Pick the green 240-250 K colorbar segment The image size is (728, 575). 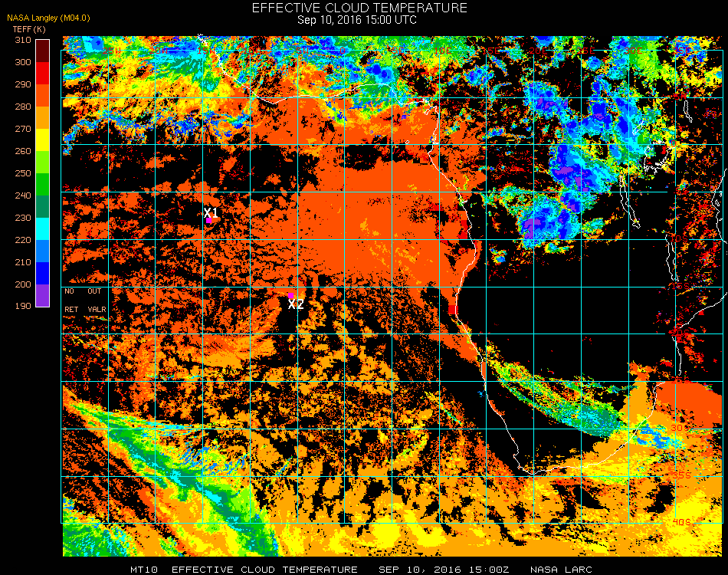tap(42, 184)
